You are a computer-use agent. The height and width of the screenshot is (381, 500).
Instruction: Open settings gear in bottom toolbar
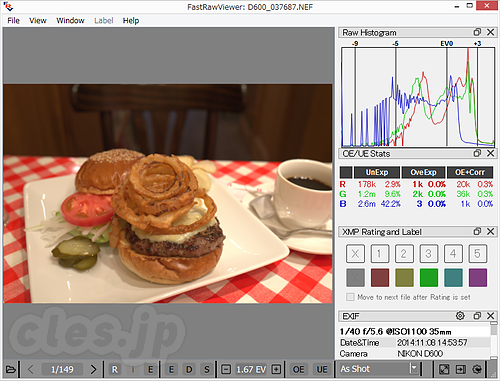tap(477, 369)
